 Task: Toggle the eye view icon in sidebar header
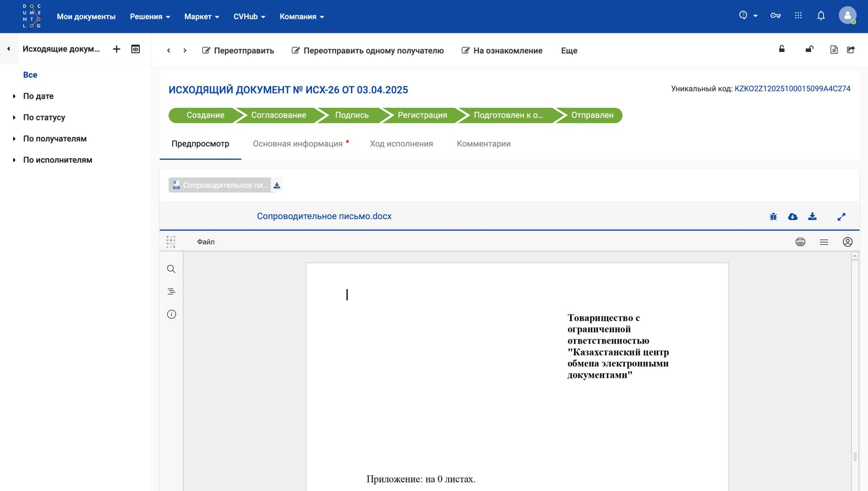[135, 49]
